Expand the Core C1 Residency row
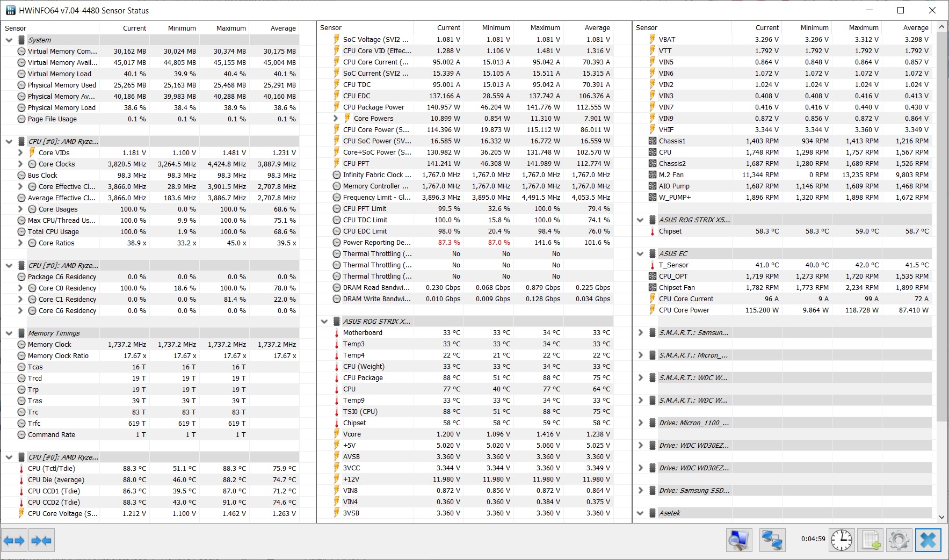The width and height of the screenshot is (949, 560). tap(20, 300)
